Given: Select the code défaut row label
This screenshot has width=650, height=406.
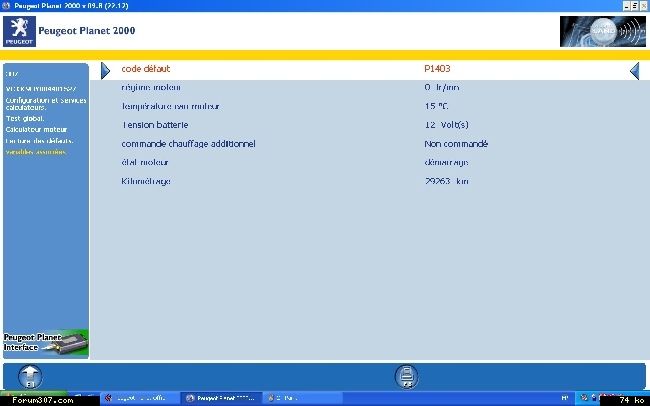Looking at the screenshot, I should click(146, 69).
